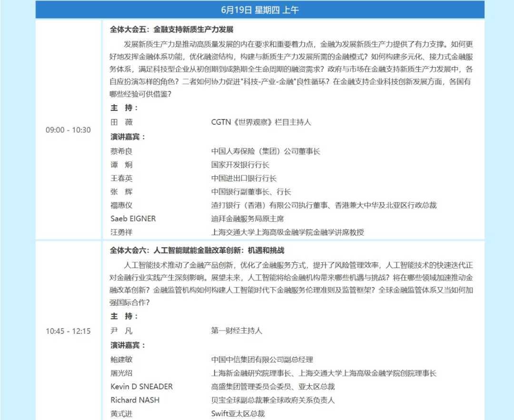Viewport: 514px width, 420px height.
Task: Click the Swift亚太区总裁 title text
Action: coord(237,414)
